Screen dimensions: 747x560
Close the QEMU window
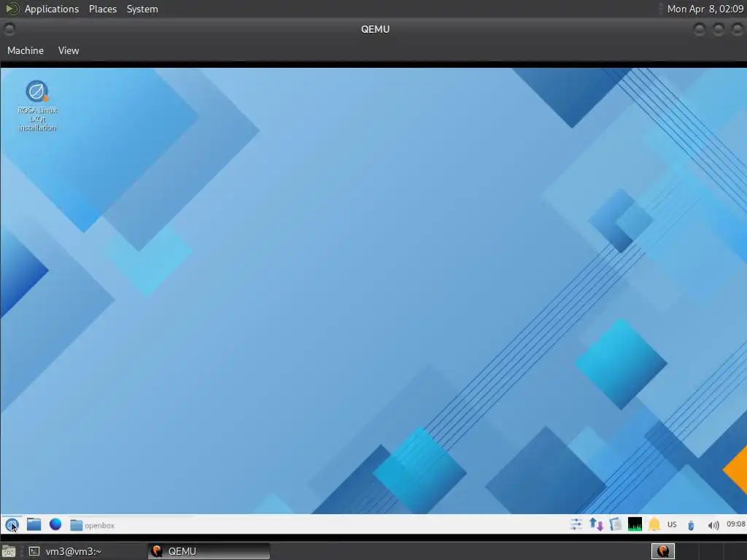(737, 29)
